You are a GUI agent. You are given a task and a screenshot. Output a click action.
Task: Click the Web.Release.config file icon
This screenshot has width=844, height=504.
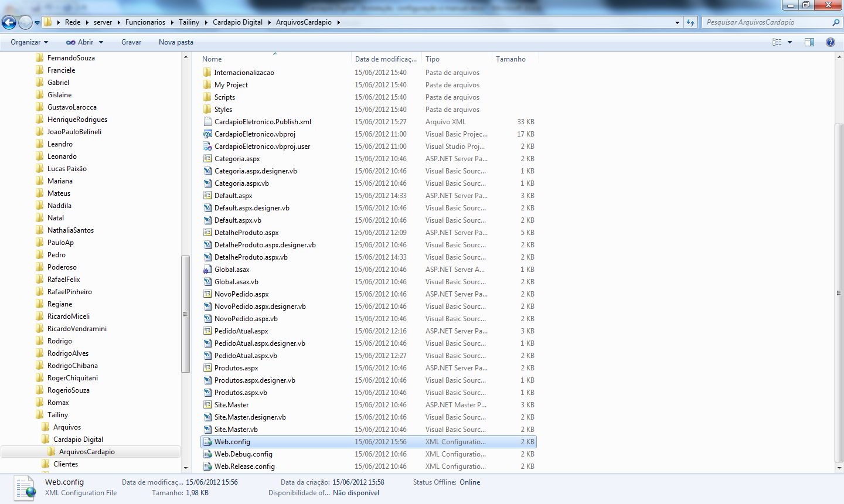[207, 466]
